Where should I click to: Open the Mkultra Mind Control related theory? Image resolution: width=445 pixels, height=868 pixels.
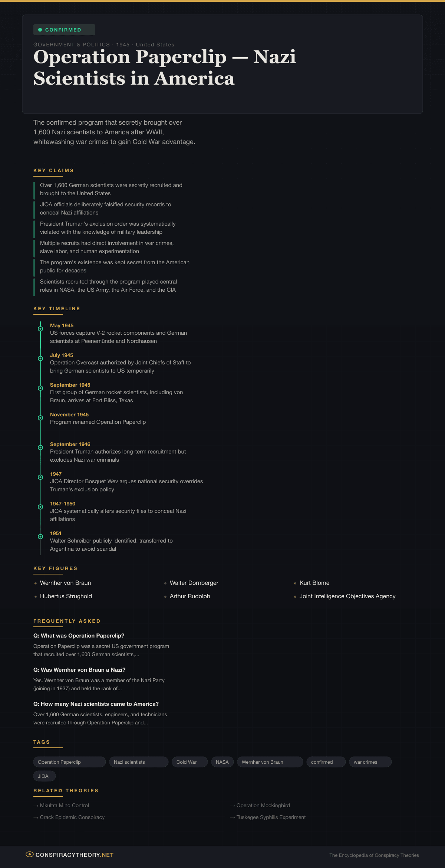[64, 805]
